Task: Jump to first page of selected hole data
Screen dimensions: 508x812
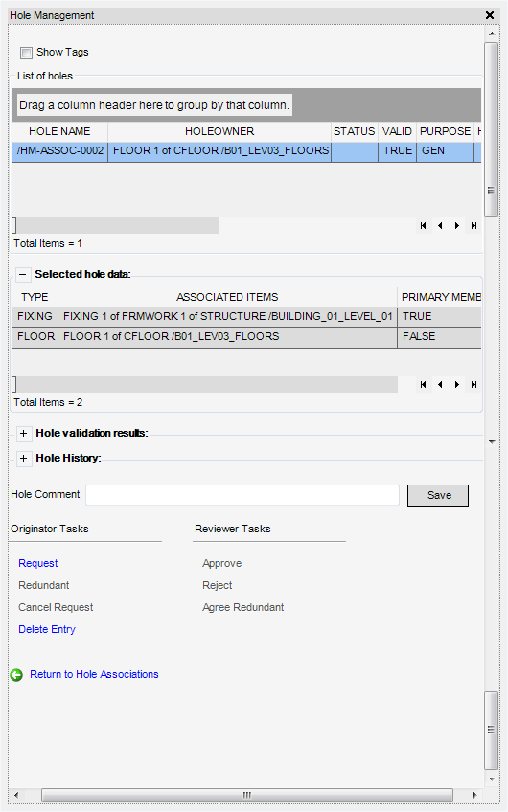Action: click(x=423, y=384)
